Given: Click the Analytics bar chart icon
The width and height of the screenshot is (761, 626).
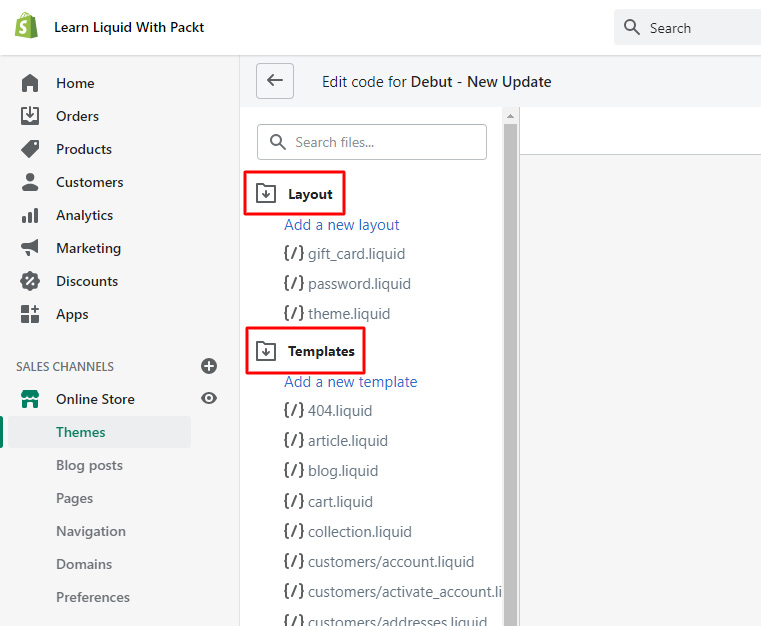Looking at the screenshot, I should pos(30,215).
